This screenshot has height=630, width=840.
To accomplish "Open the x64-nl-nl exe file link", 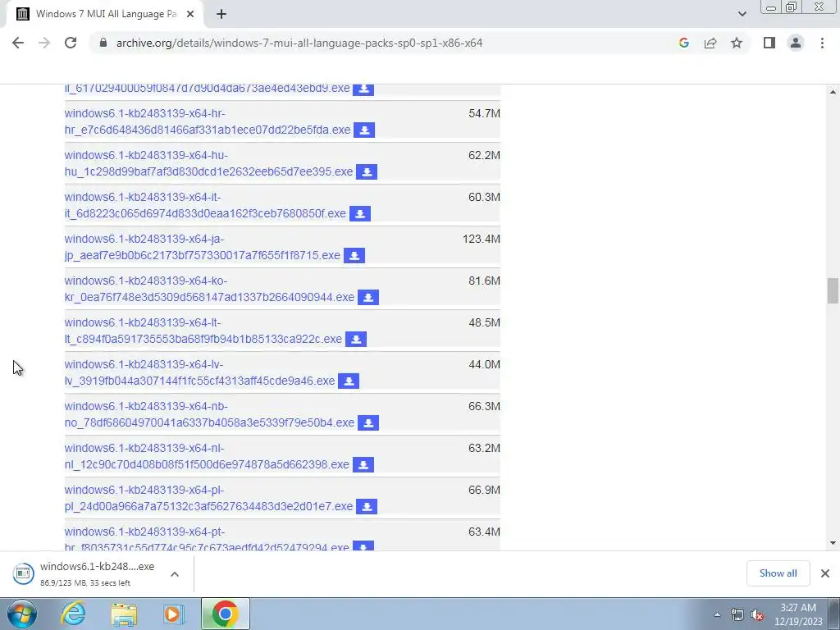I will pos(207,456).
